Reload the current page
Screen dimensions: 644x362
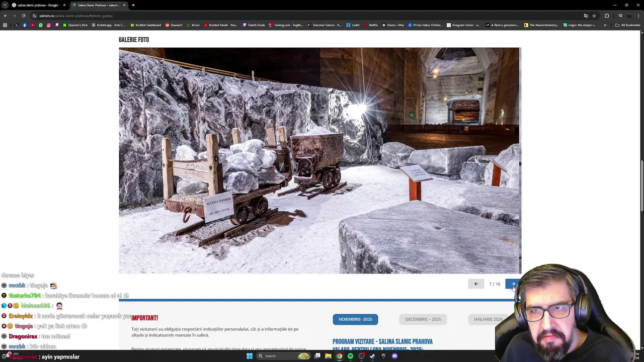pos(23,16)
